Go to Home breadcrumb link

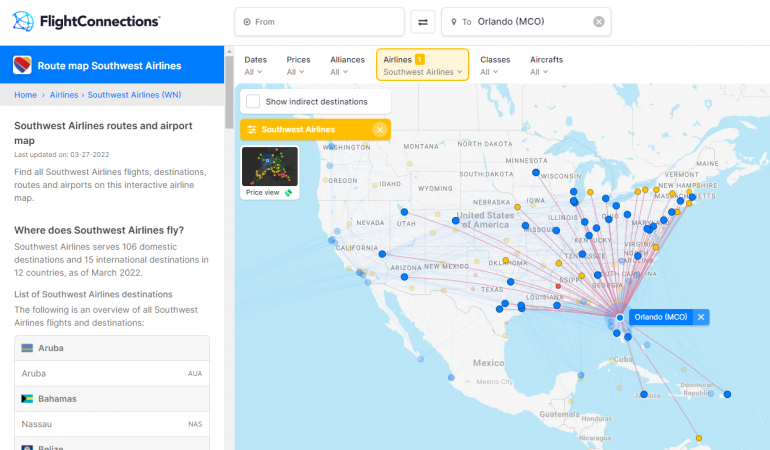pos(25,95)
